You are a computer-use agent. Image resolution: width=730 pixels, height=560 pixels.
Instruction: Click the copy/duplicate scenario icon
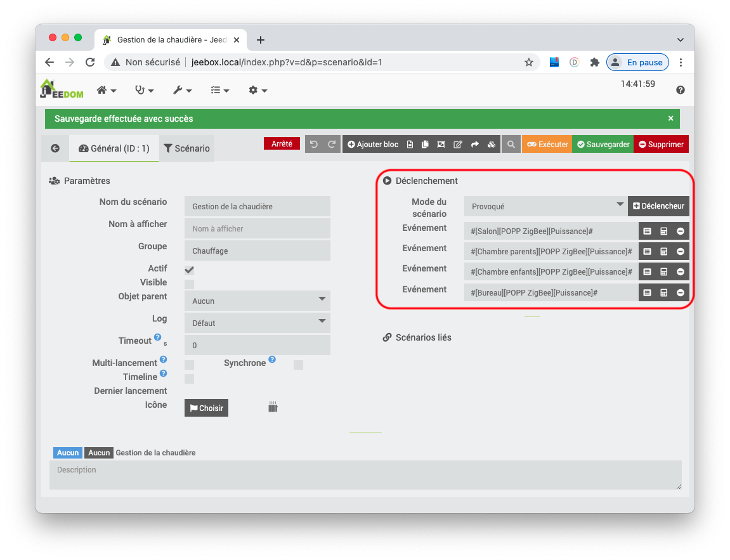pyautogui.click(x=425, y=145)
